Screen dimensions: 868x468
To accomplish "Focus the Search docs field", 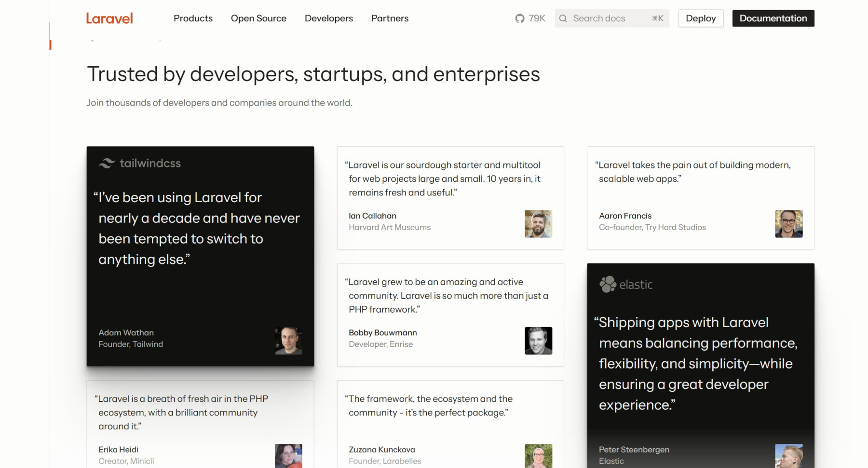I will 608,18.
